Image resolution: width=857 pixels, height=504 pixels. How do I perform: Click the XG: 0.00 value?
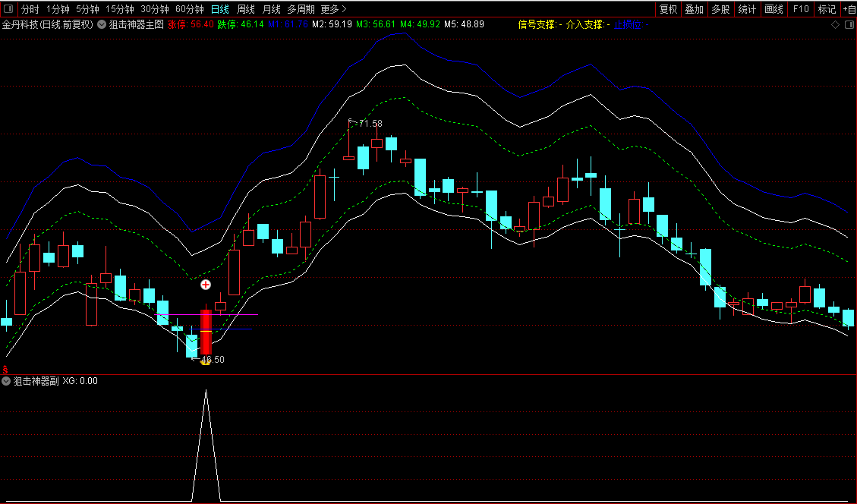80,381
